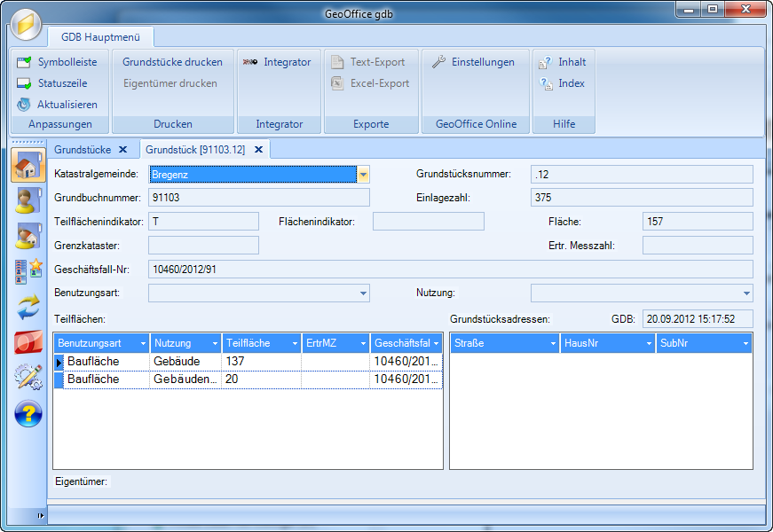Click the yellow-blue sync arrows sidebar icon
The height and width of the screenshot is (532, 773).
28,307
